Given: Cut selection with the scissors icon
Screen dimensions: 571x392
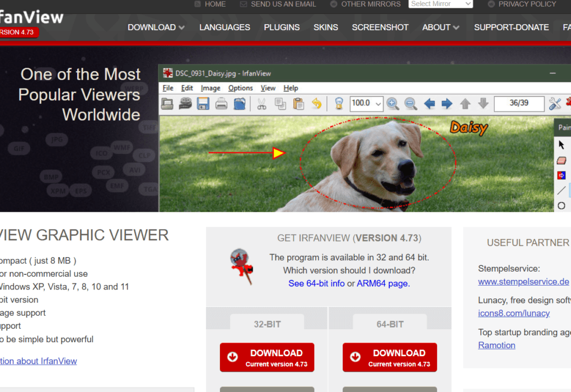Looking at the screenshot, I should [261, 104].
